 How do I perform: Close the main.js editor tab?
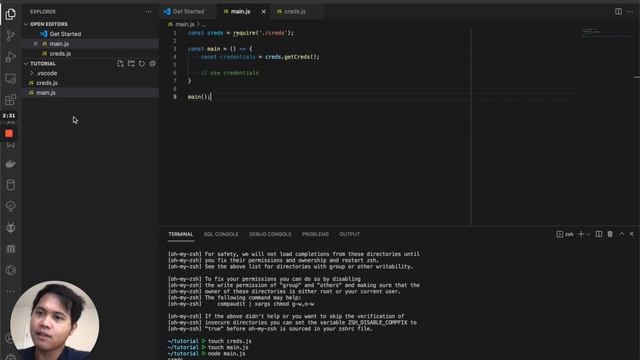[x=264, y=12]
